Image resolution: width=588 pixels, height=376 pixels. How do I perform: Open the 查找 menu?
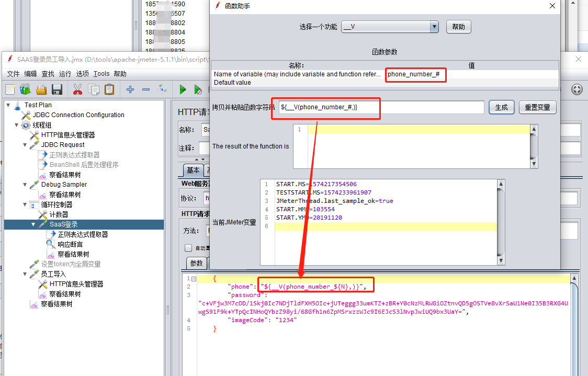48,74
